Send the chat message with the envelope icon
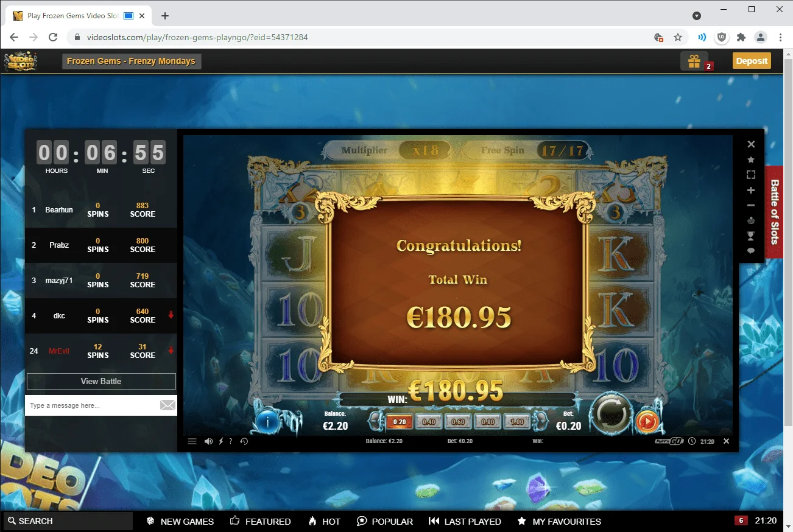This screenshot has width=793, height=532. 167,405
